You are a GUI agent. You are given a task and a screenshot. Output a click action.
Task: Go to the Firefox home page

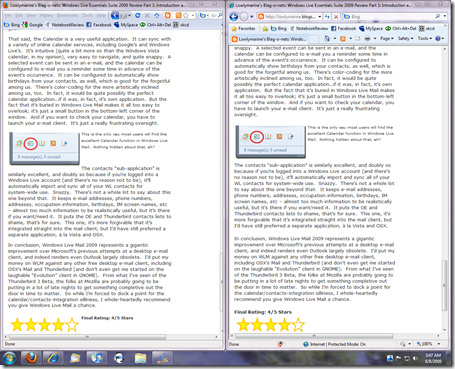157,15
